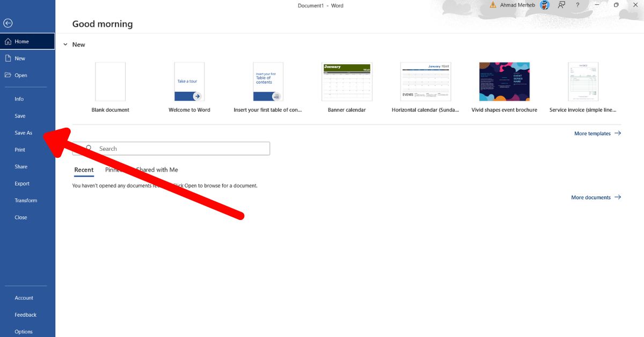Collapse the New templates section
The image size is (644, 337).
point(65,45)
